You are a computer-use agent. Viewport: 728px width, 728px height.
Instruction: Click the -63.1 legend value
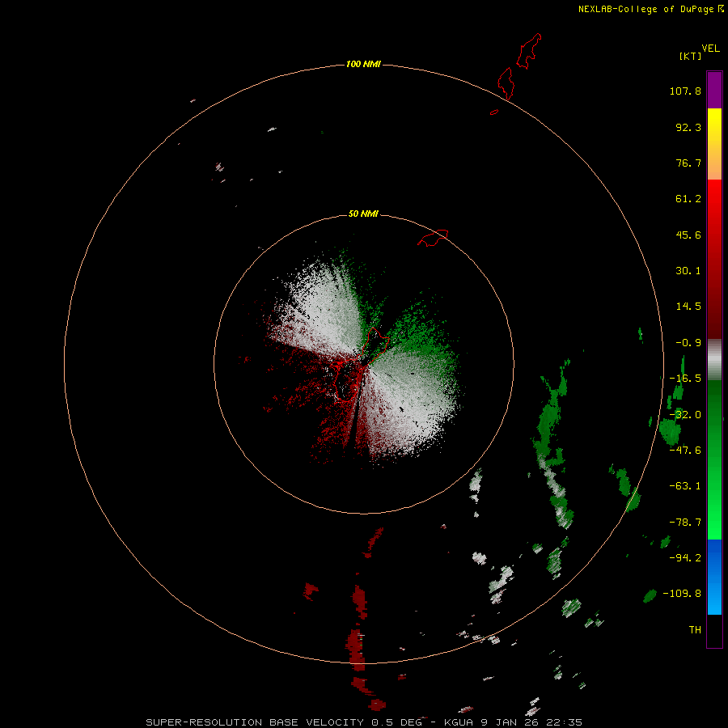tap(685, 486)
